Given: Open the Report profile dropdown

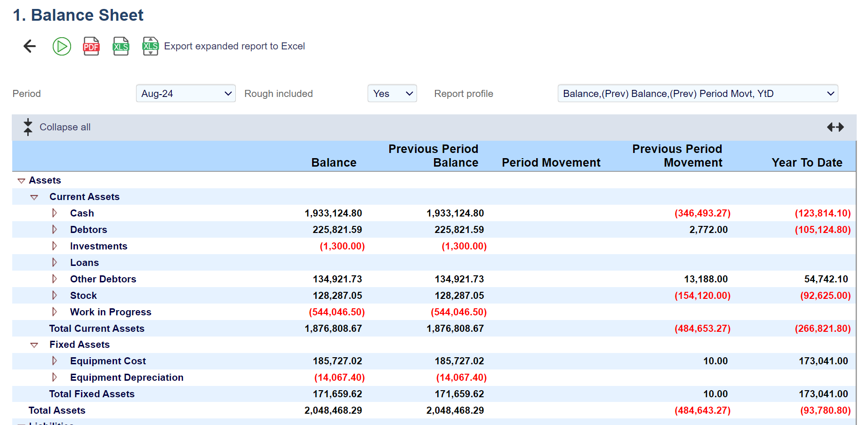Looking at the screenshot, I should [697, 94].
